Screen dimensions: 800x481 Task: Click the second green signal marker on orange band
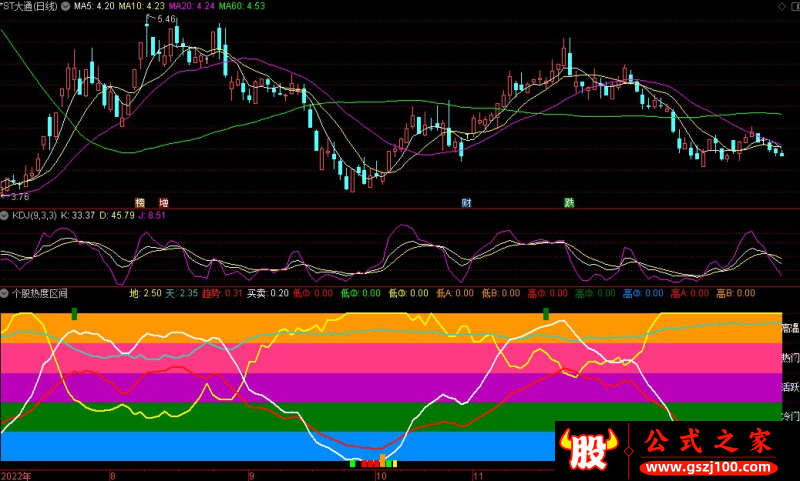pos(546,314)
